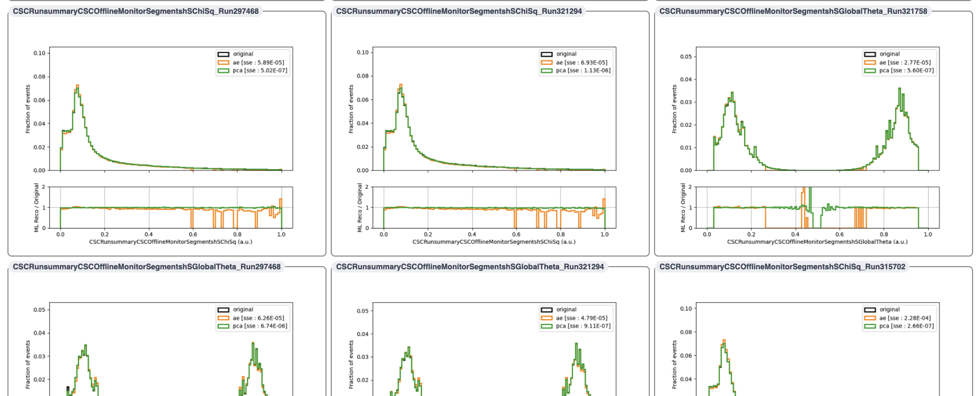Click legend entry 'ae [sse : 2.77E-05]'
The width and height of the screenshot is (980, 396).
click(905, 63)
